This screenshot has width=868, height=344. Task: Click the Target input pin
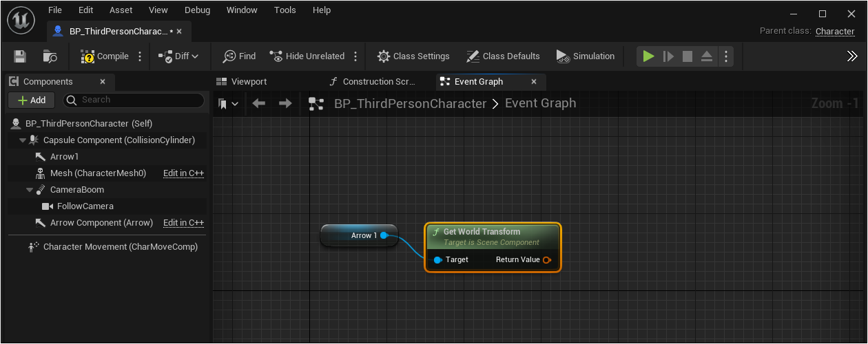(437, 260)
